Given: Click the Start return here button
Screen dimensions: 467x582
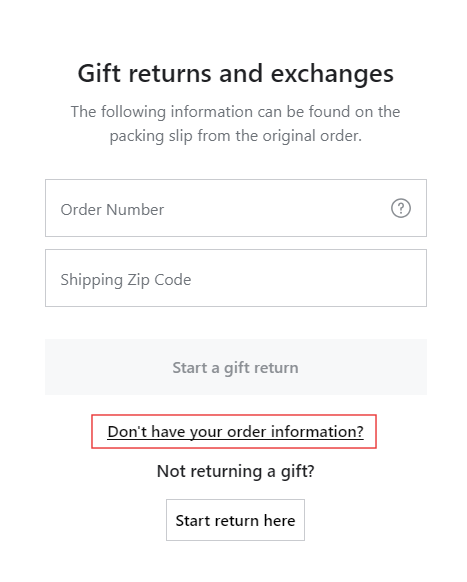Looking at the screenshot, I should tap(235, 520).
